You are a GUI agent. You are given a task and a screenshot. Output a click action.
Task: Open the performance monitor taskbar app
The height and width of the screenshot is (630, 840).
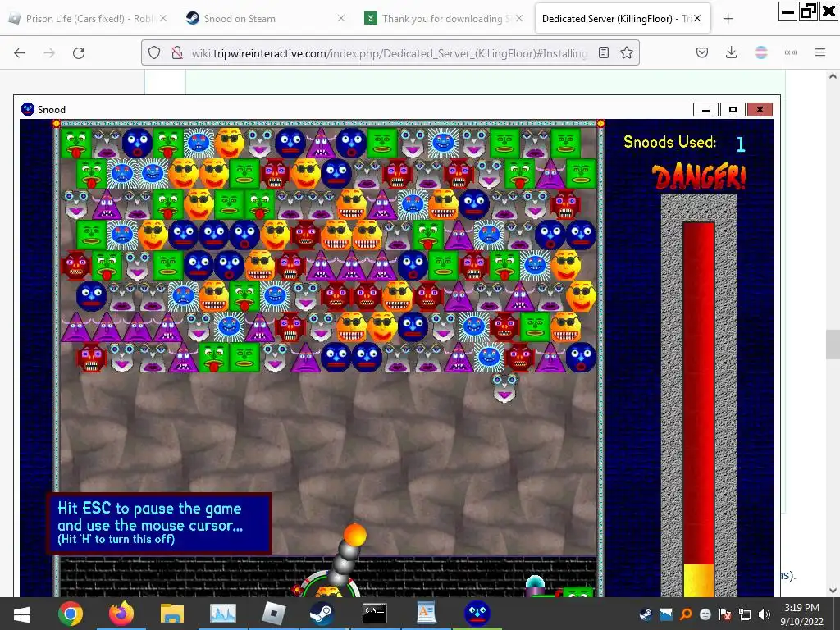(x=223, y=614)
